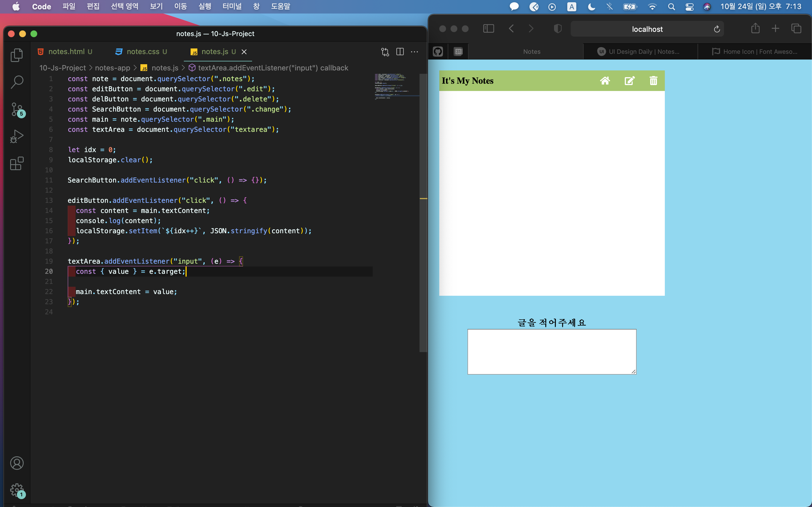The image size is (812, 507).
Task: Click the edit pencil icon in Notes
Action: 630,81
